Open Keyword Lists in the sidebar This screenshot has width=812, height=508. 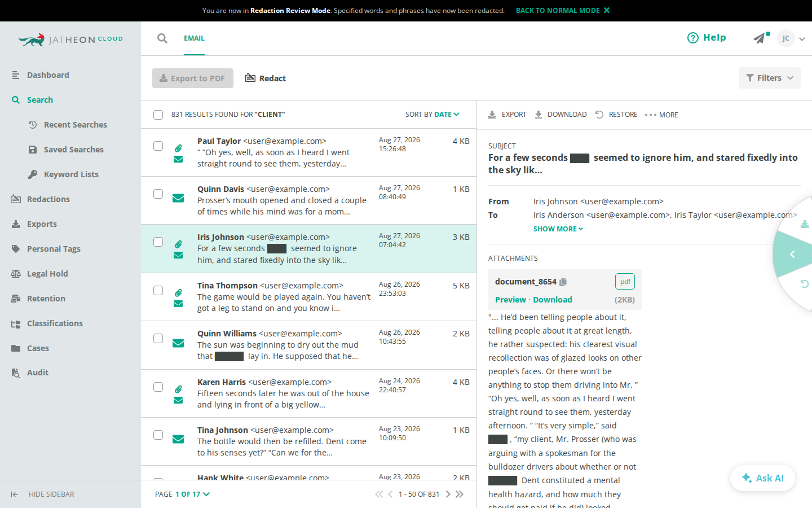[71, 174]
